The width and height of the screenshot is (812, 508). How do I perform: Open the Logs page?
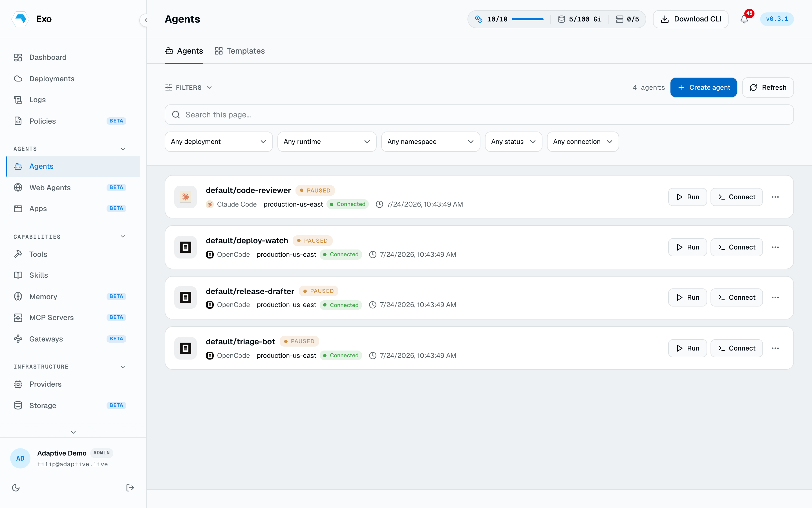click(73, 100)
